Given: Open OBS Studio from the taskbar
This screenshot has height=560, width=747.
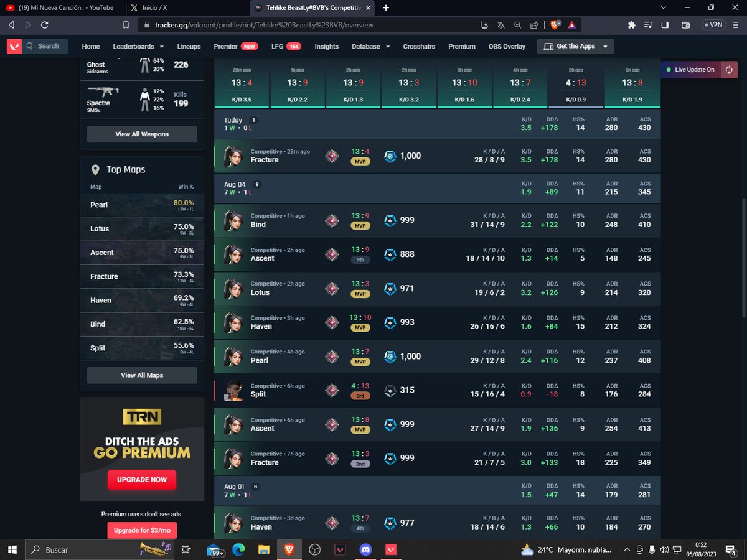Looking at the screenshot, I should coord(315,549).
